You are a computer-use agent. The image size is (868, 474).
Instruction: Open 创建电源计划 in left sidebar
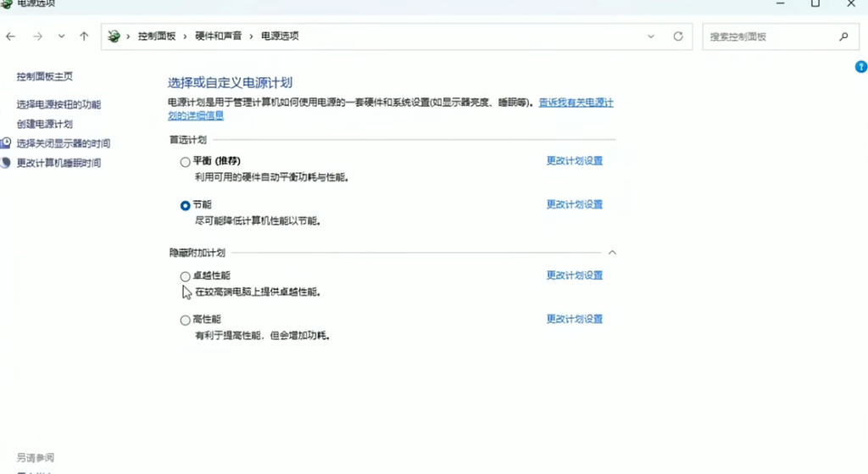coord(44,124)
